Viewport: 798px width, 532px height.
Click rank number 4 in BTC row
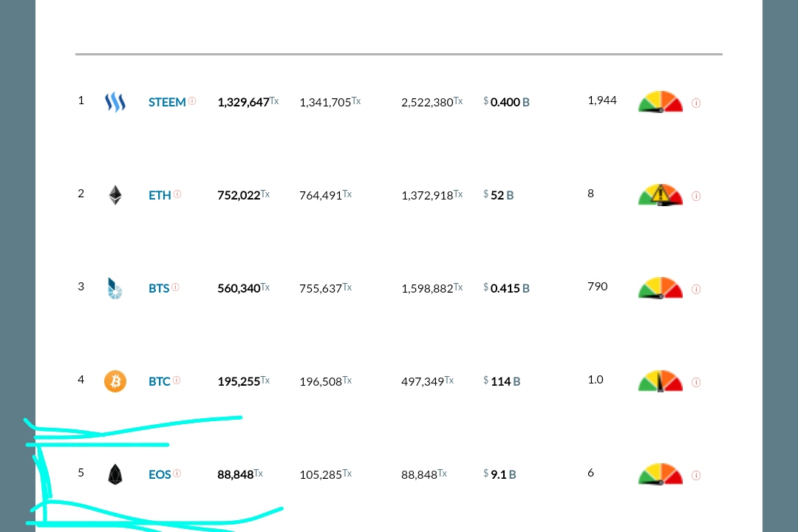[x=81, y=380]
